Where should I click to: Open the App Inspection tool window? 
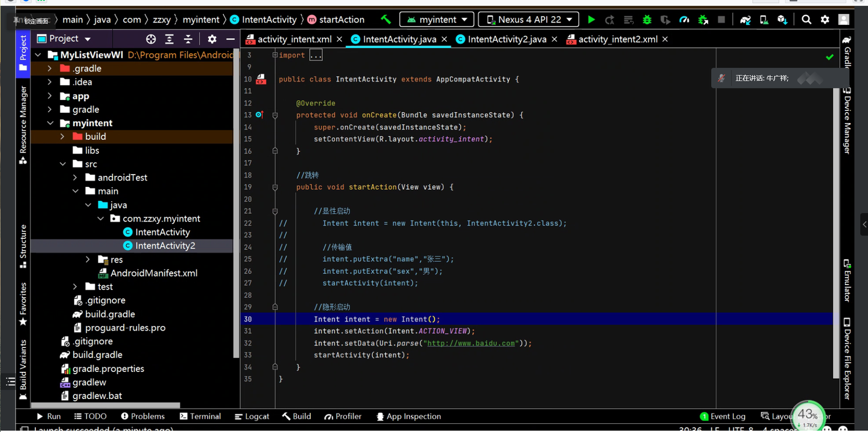(409, 416)
